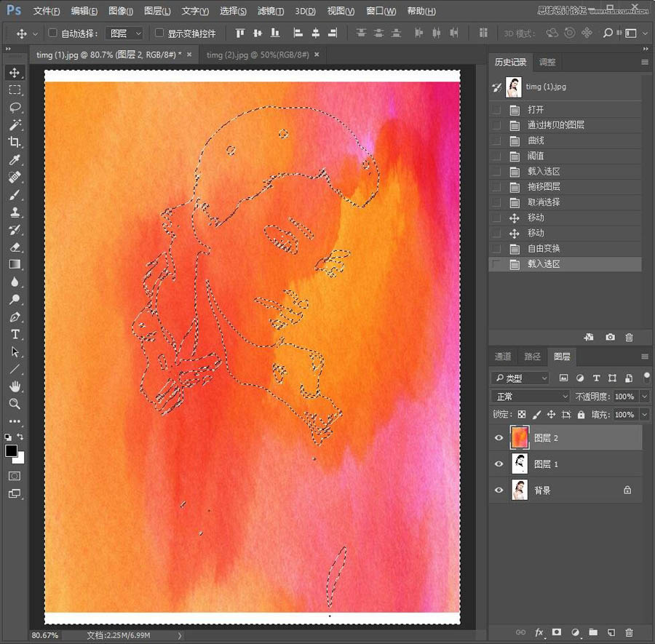
Task: Select the Crop tool
Action: point(15,143)
